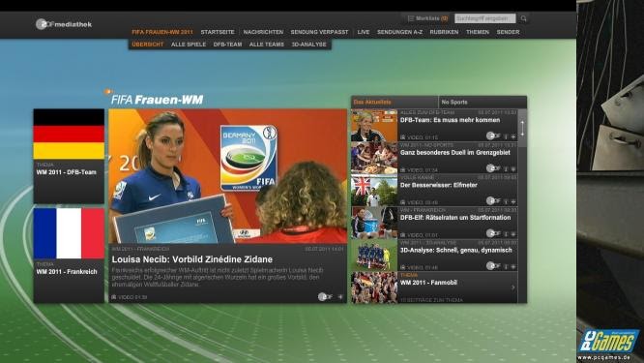Open '3D-Analyse: Schnell, genau, dynamisch' headline
The width and height of the screenshot is (644, 363).
coord(455,250)
